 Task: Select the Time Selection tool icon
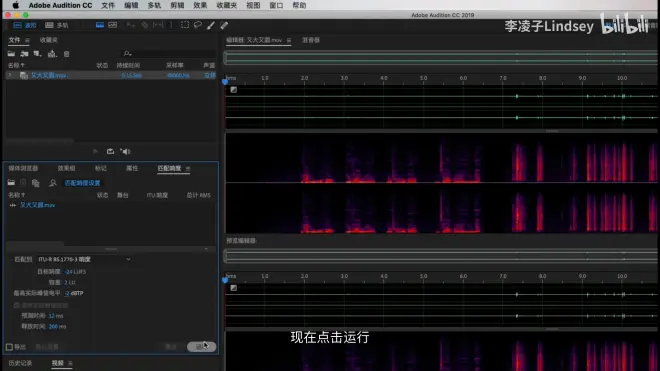[170, 25]
